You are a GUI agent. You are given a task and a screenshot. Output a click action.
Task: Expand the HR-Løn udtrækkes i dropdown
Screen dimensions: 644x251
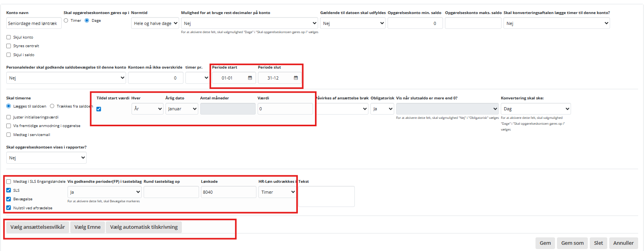[x=277, y=192]
